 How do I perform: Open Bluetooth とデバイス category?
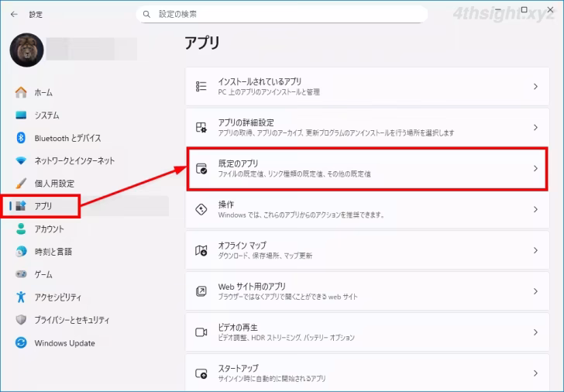[89, 138]
